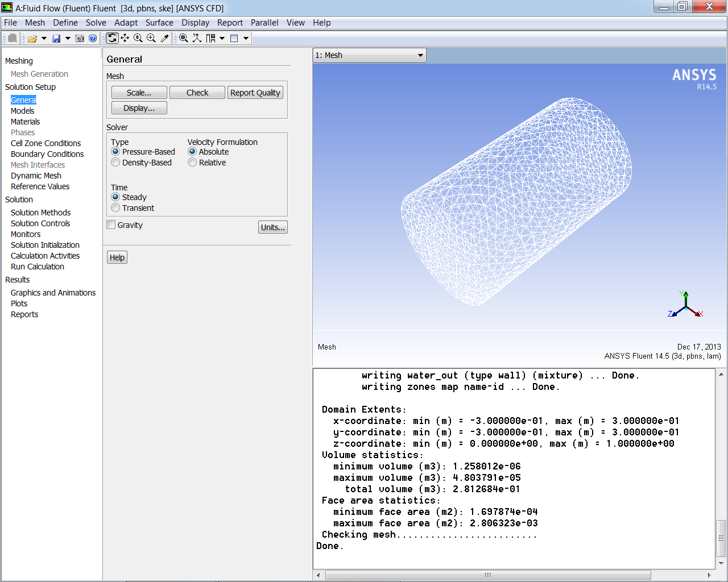Click the Display... button
Viewport: 728px width, 582px height.
[x=139, y=108]
